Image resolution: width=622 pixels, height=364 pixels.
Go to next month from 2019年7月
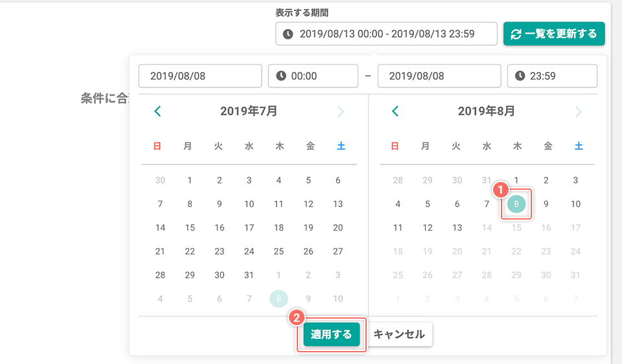point(341,111)
